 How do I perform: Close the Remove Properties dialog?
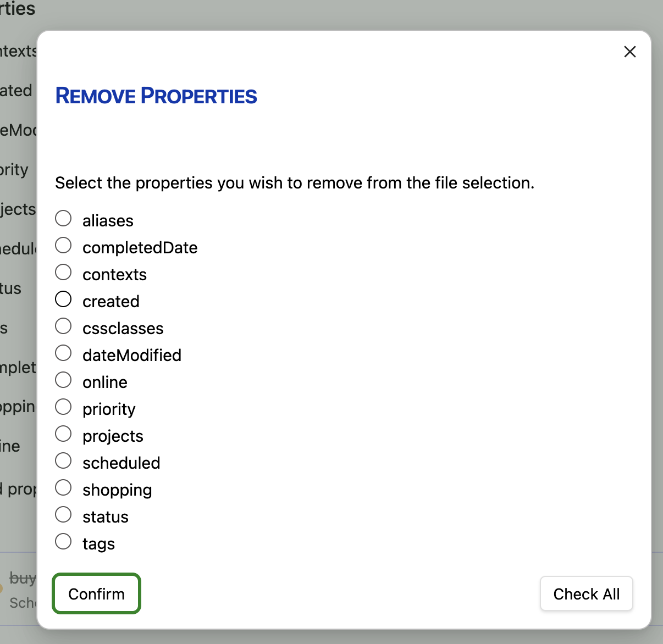[x=629, y=52]
